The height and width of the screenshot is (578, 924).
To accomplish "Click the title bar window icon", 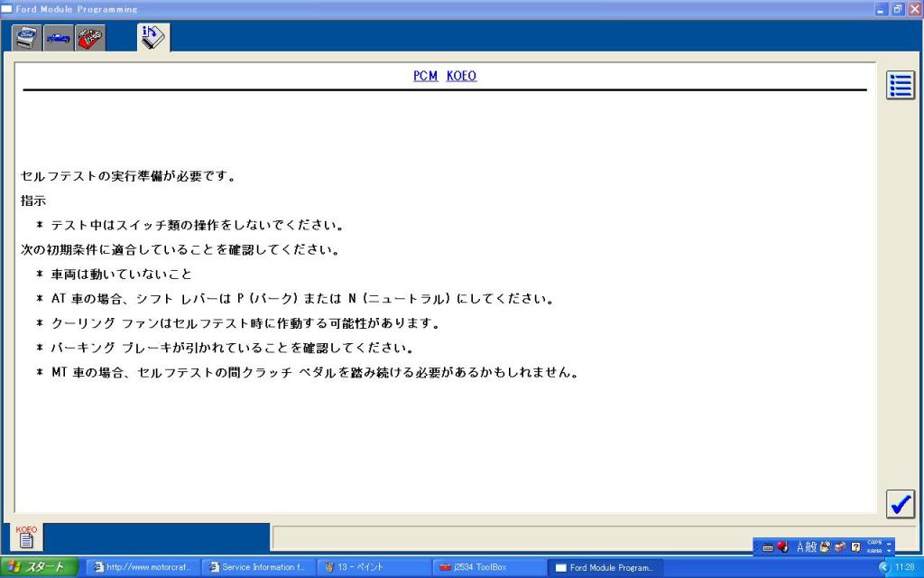I will click(x=6, y=9).
